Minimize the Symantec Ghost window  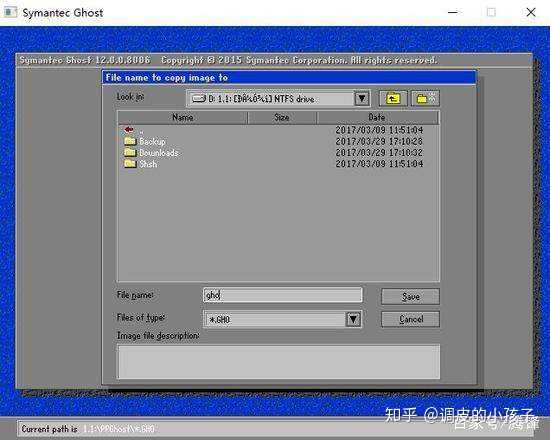(453, 12)
